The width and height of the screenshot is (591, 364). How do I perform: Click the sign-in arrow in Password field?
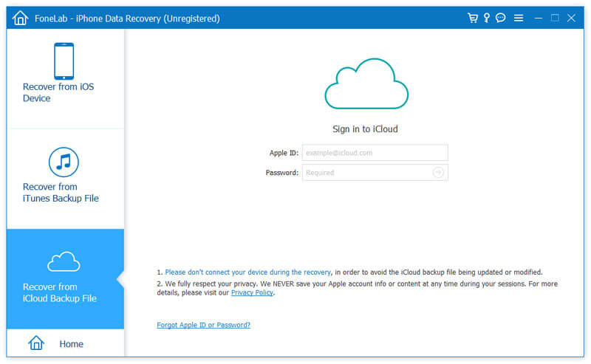coord(438,173)
